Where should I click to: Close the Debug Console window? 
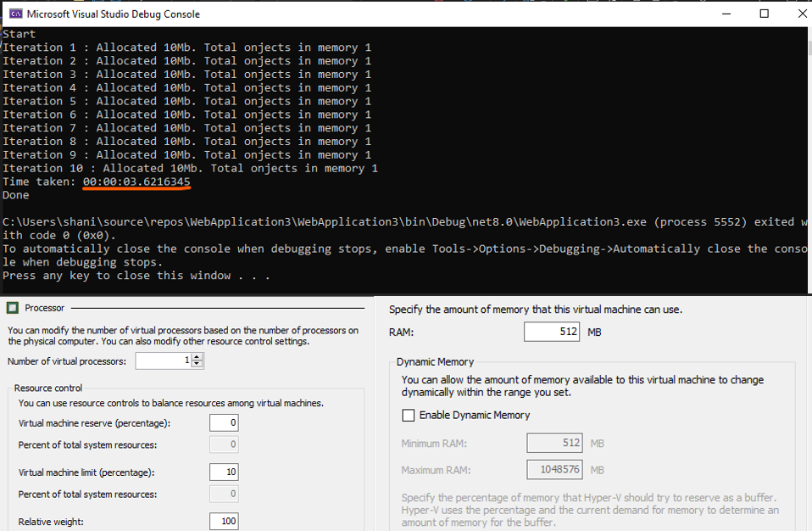click(x=801, y=14)
